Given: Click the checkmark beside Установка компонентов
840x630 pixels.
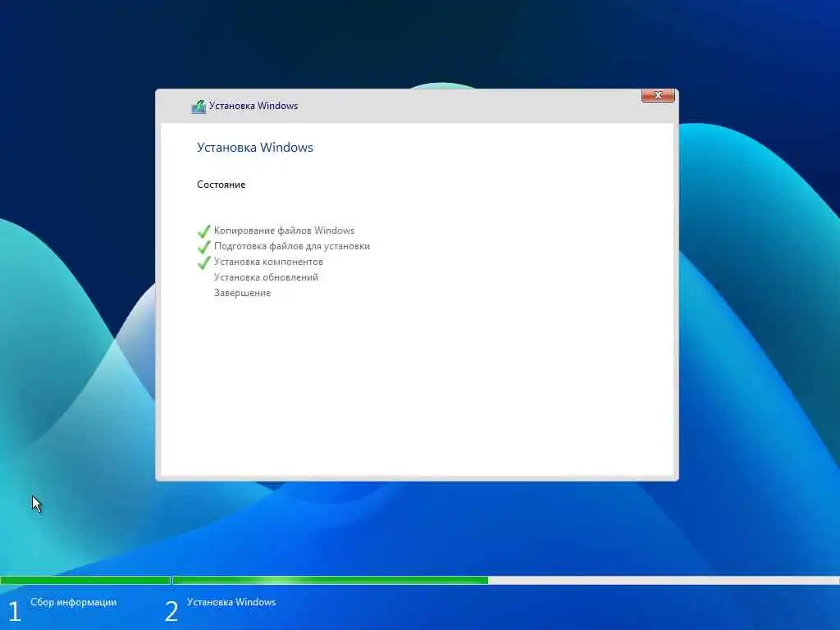Looking at the screenshot, I should click(203, 262).
